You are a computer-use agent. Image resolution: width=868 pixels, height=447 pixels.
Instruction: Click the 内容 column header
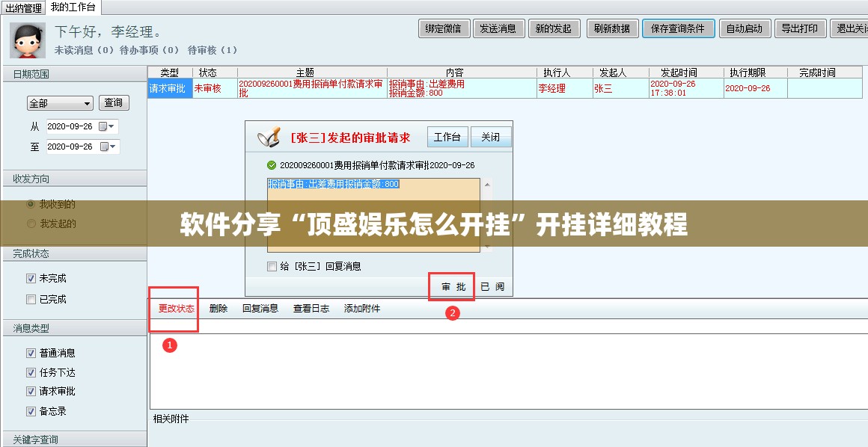(x=462, y=73)
